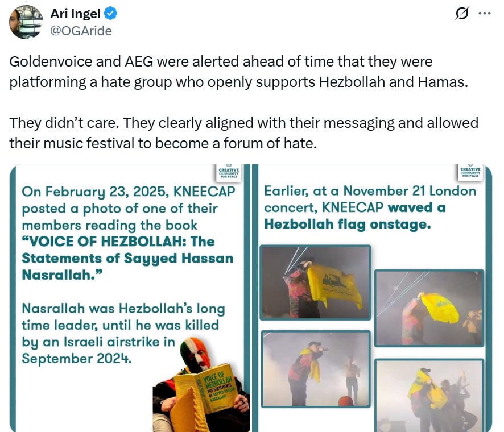Click the balaclava figure reading yellow book

201,384
